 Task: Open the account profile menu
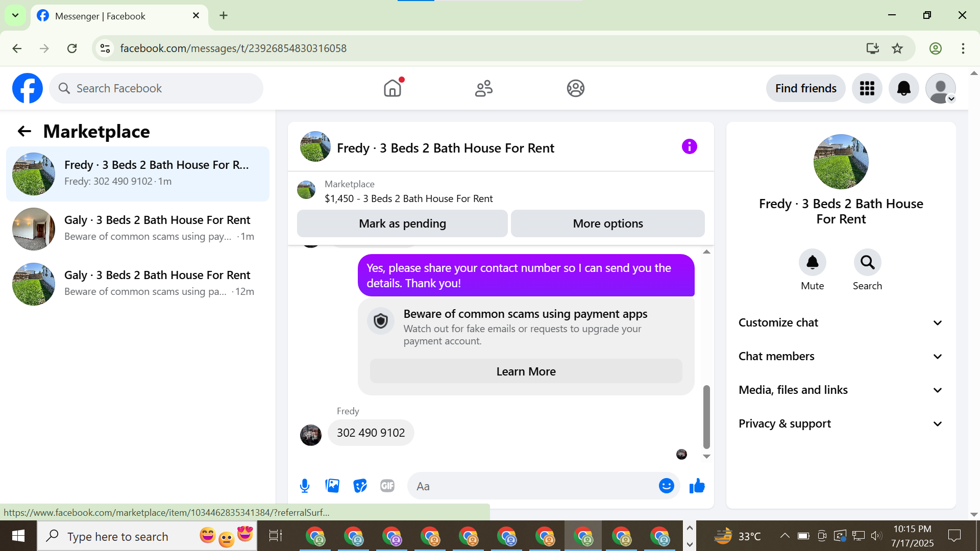[940, 88]
